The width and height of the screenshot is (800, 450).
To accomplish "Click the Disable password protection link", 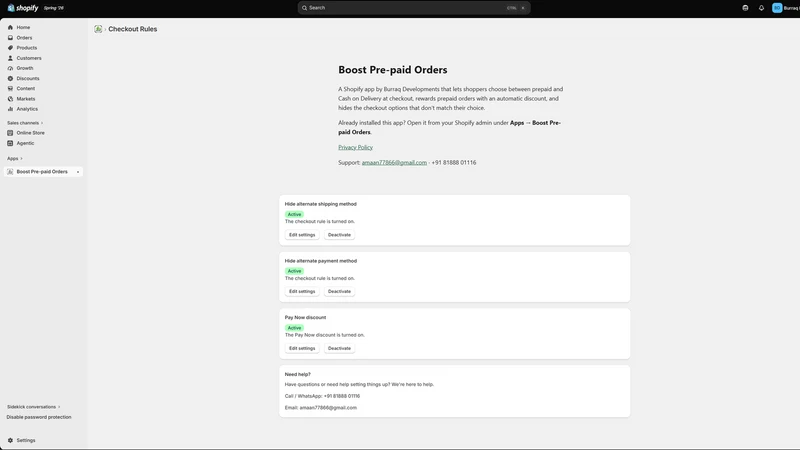I will [x=39, y=417].
